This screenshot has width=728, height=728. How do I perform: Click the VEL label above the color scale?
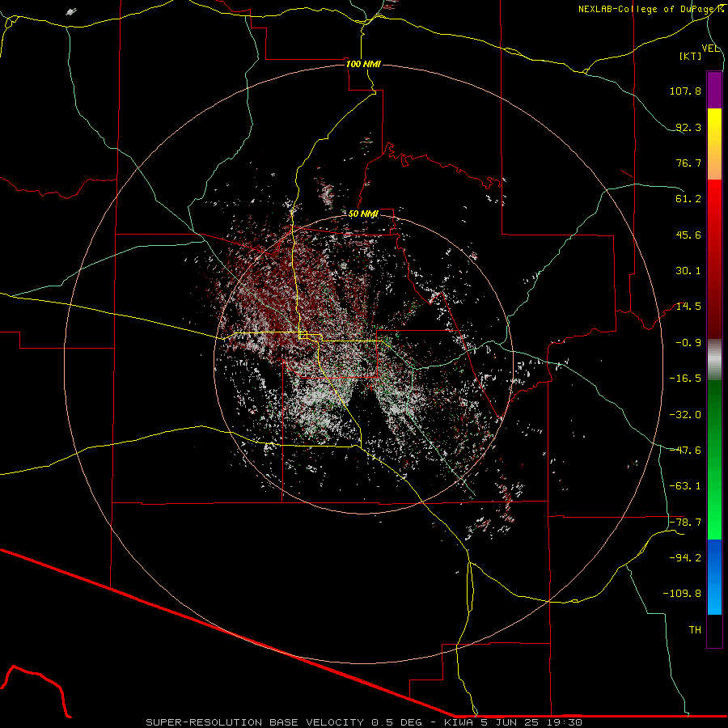(710, 49)
